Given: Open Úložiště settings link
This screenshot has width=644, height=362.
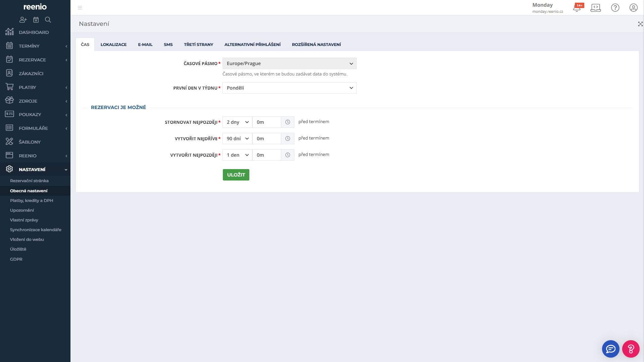Looking at the screenshot, I should click(18, 249).
